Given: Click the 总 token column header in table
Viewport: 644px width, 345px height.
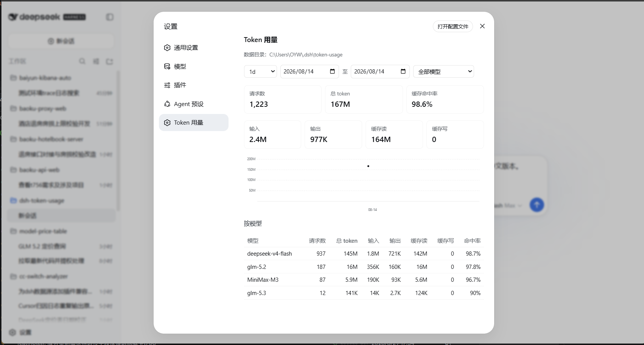Looking at the screenshot, I should pos(347,241).
